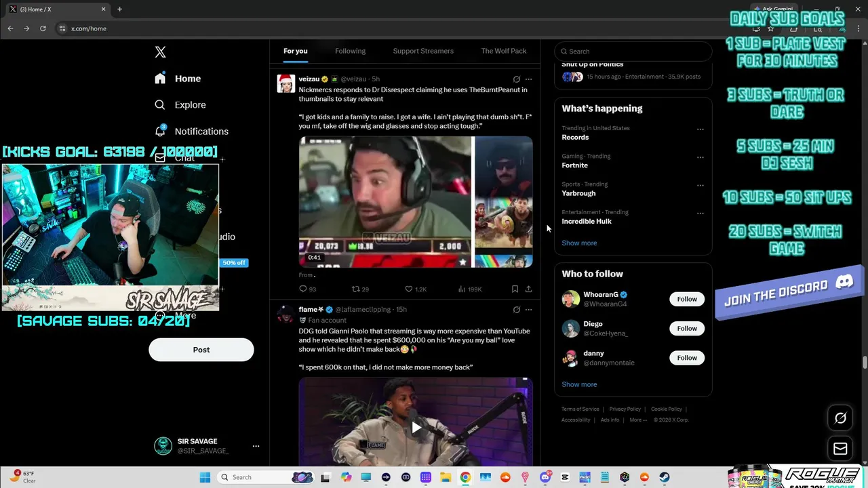Show more under What's happening
The width and height of the screenshot is (868, 488).
tap(579, 243)
